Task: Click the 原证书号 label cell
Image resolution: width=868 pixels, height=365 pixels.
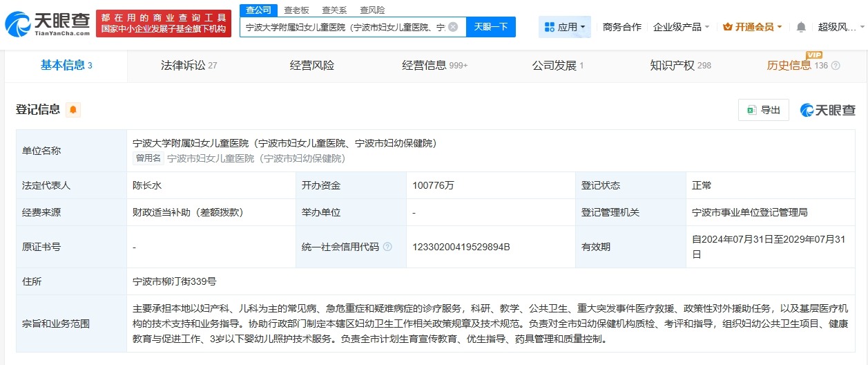Action: point(72,246)
